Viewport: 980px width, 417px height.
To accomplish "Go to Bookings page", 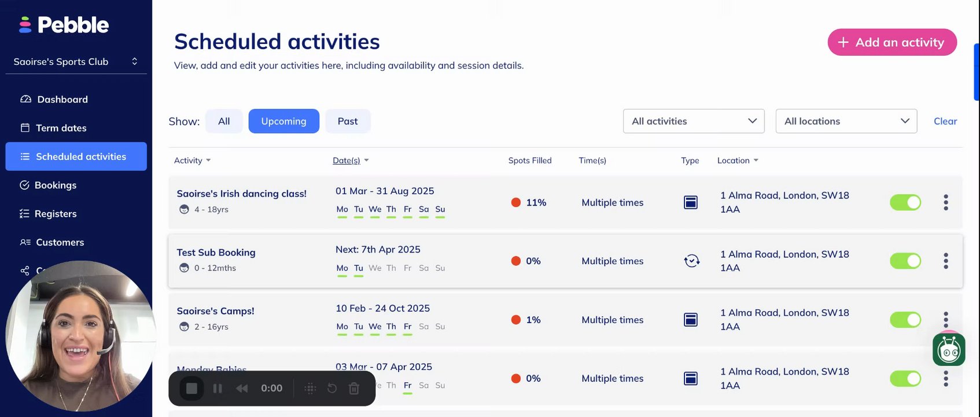I will tap(76, 185).
